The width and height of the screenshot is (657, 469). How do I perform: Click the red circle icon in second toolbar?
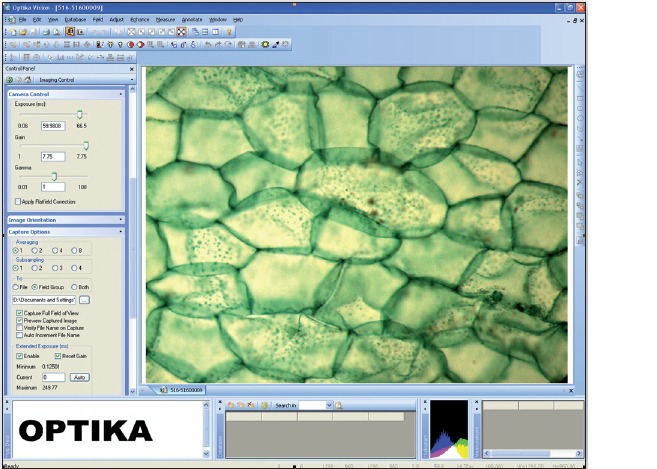[131, 44]
